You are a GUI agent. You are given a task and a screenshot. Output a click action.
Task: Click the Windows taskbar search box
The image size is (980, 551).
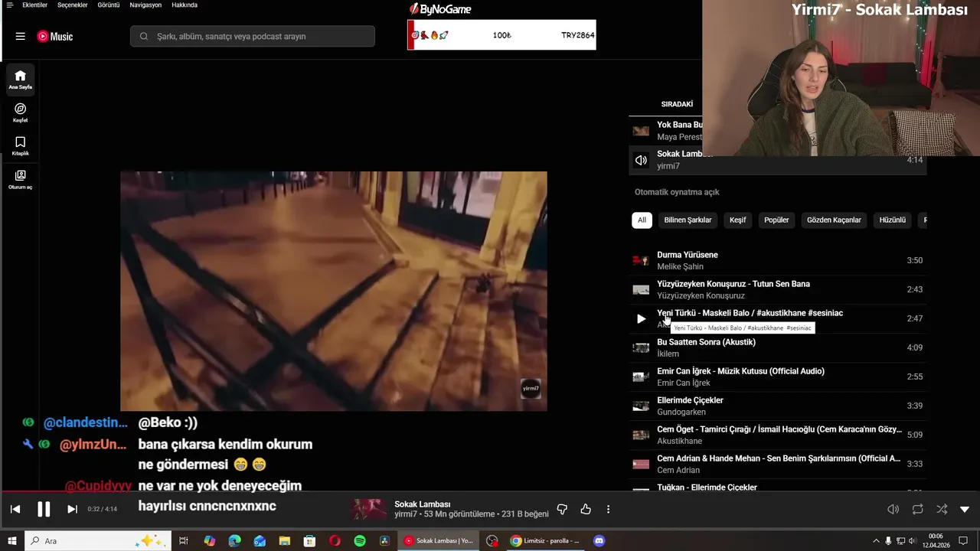point(97,540)
